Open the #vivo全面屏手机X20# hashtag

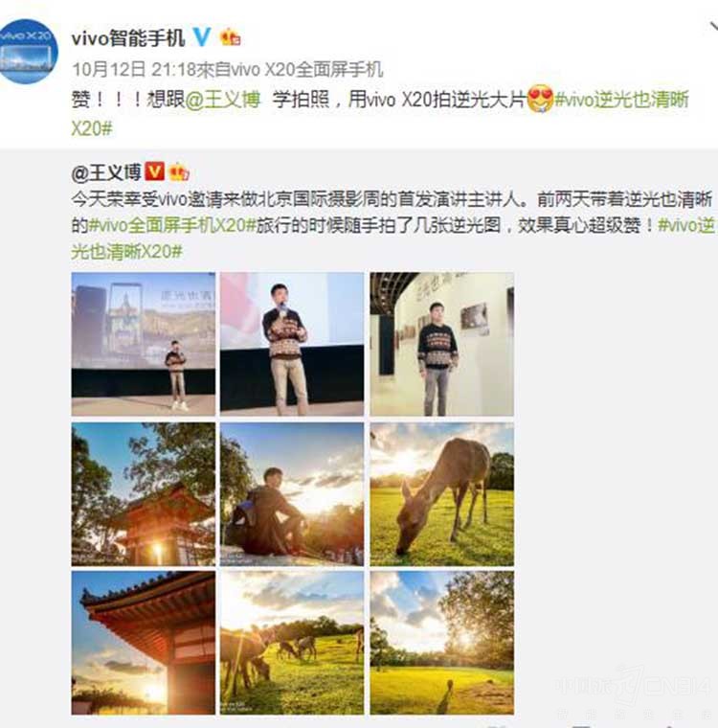[x=172, y=226]
